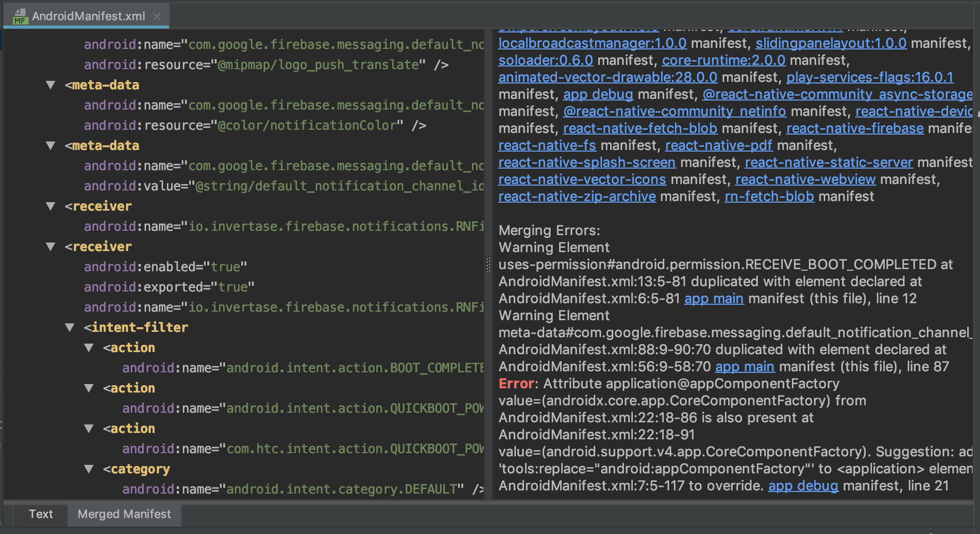Follow app main link at line 87 warning
This screenshot has width=980, height=534.
pos(745,366)
